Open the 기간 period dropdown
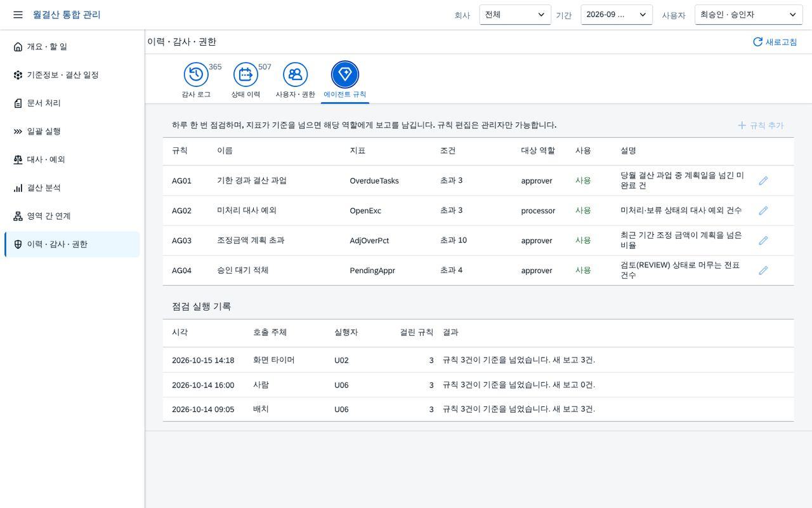The image size is (812, 508). 617,15
